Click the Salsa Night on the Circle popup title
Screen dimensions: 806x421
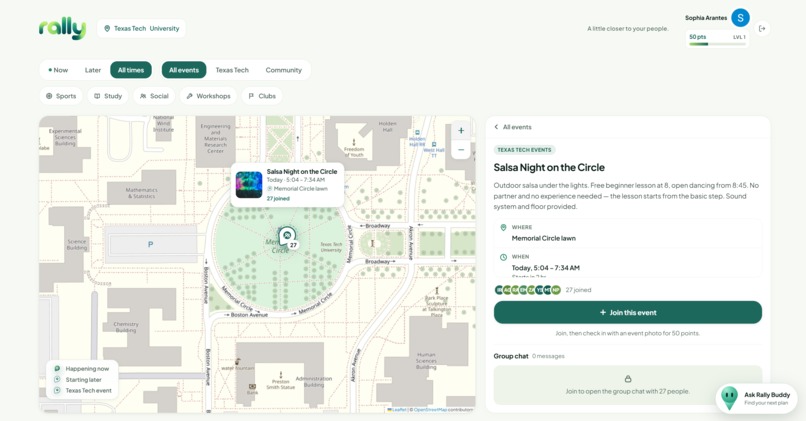click(302, 172)
